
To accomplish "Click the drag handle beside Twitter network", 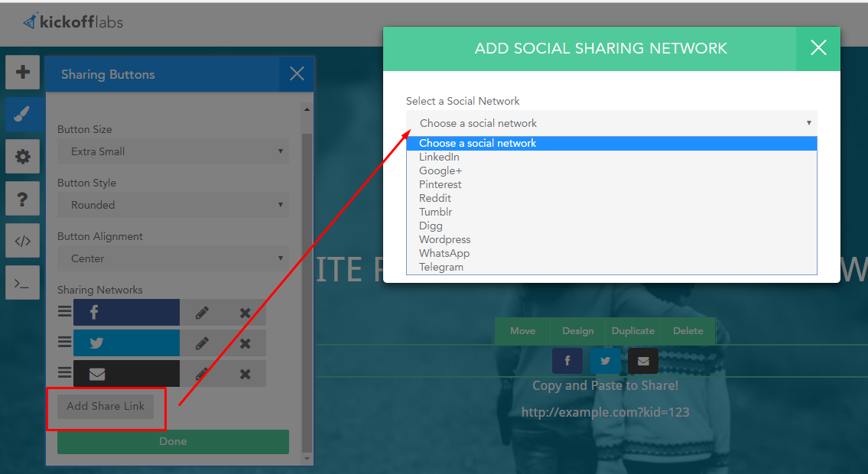I will [65, 343].
